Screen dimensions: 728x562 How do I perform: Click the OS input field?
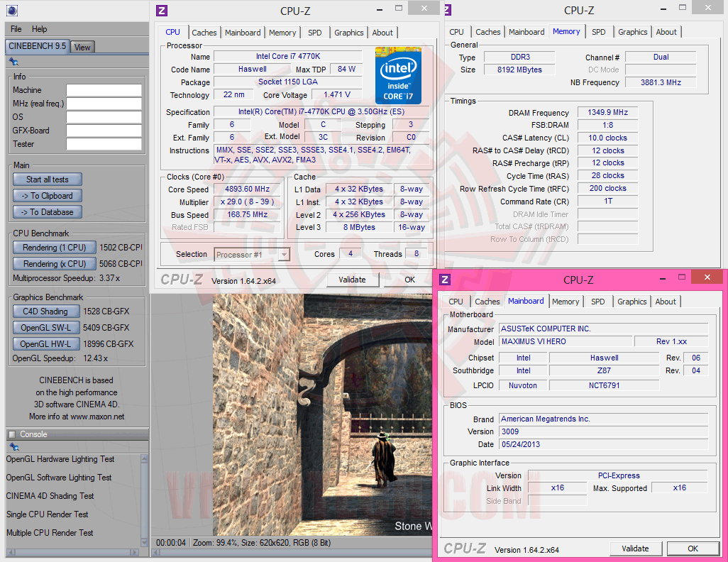[x=104, y=117]
